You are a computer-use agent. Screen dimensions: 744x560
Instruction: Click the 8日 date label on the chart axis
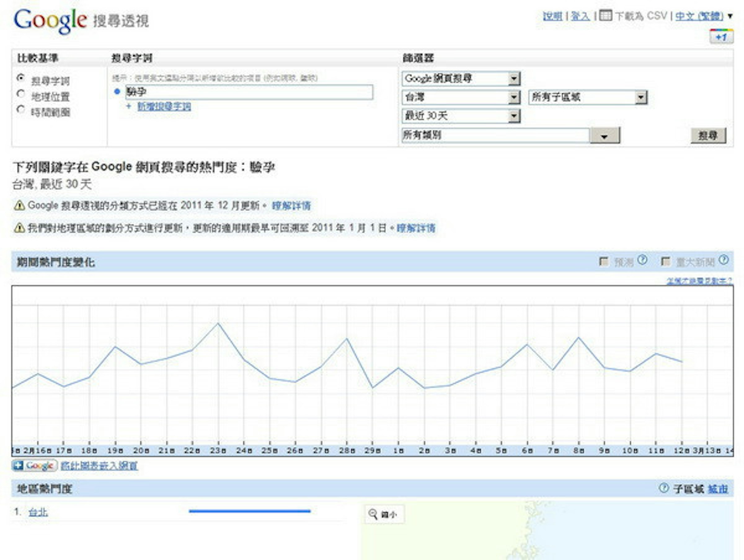click(578, 450)
